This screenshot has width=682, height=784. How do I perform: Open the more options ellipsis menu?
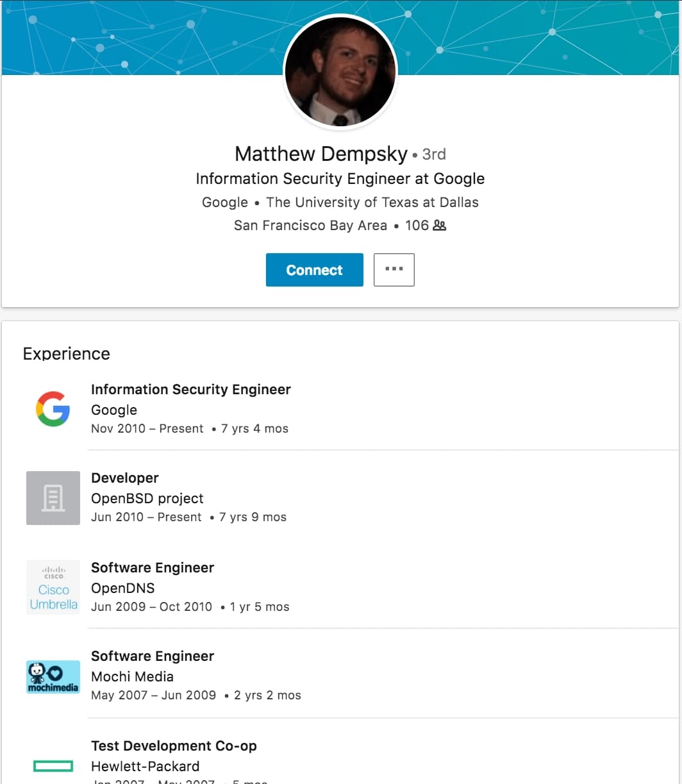[x=394, y=269]
